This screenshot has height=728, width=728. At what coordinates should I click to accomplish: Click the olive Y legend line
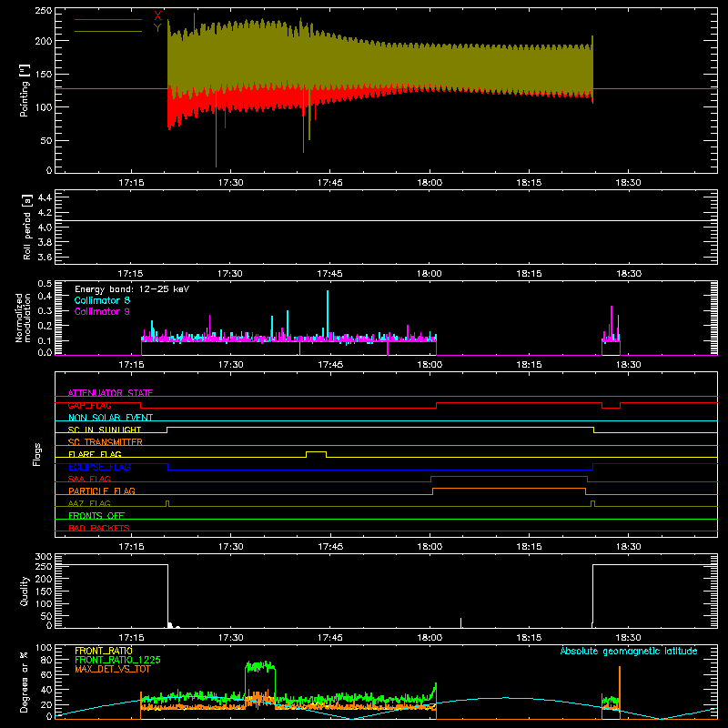(108, 31)
